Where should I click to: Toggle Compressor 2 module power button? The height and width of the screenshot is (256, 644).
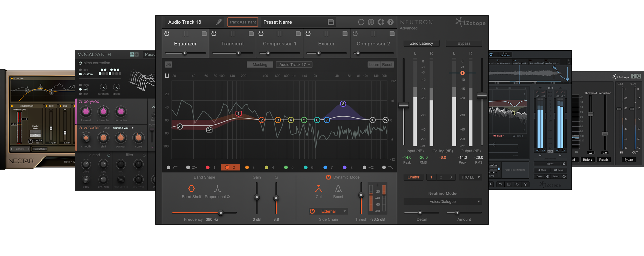pyautogui.click(x=355, y=34)
